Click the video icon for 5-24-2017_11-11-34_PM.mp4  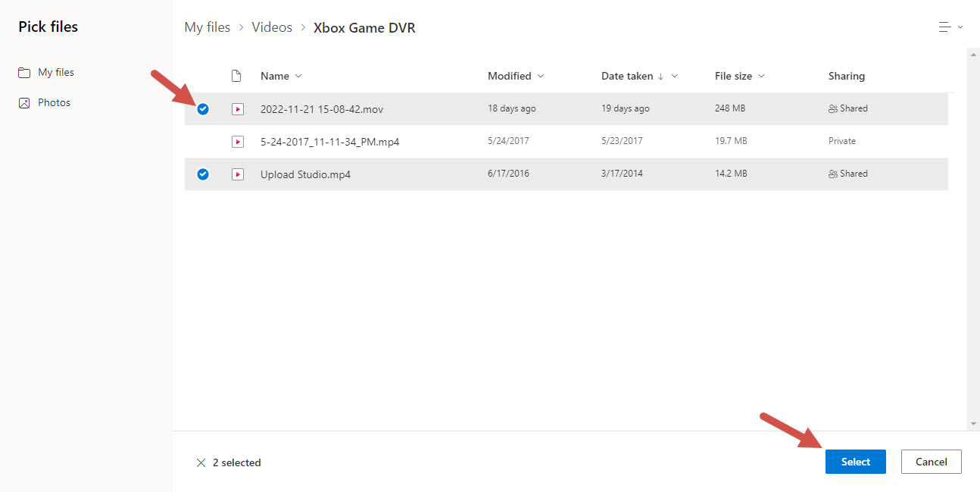238,142
